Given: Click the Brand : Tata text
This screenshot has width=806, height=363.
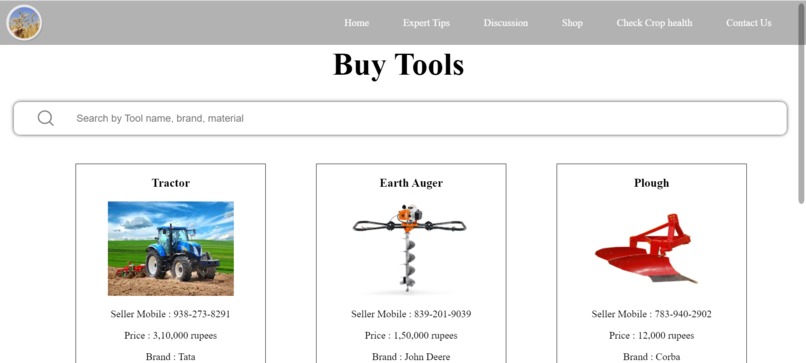Looking at the screenshot, I should click(170, 357).
